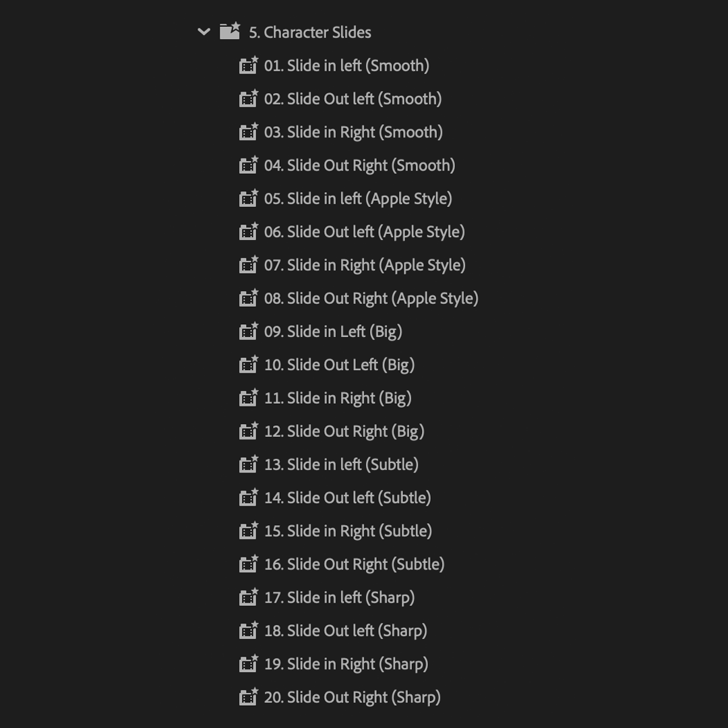Click the clip icon next to 02. Slide Out left (Smooth)

(249, 98)
